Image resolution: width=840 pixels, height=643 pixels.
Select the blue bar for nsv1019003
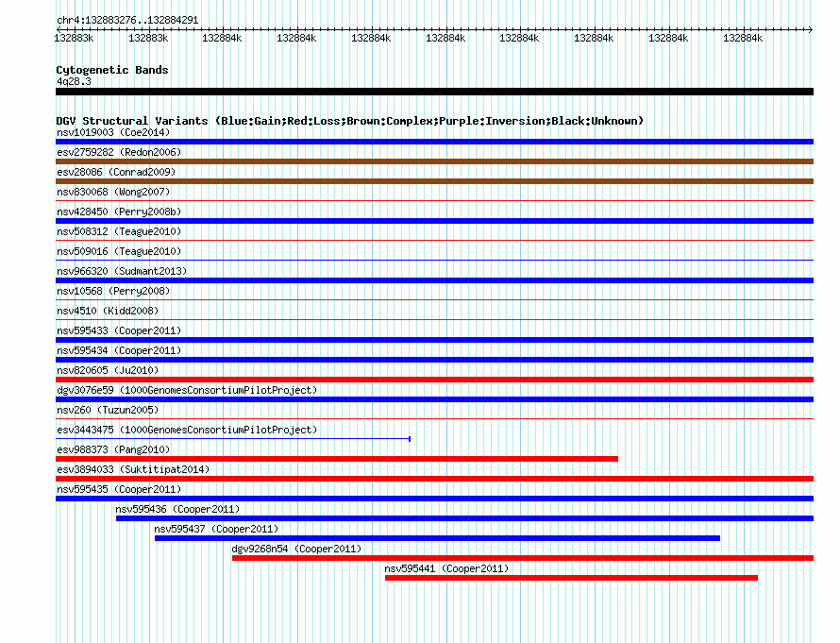coord(434,142)
